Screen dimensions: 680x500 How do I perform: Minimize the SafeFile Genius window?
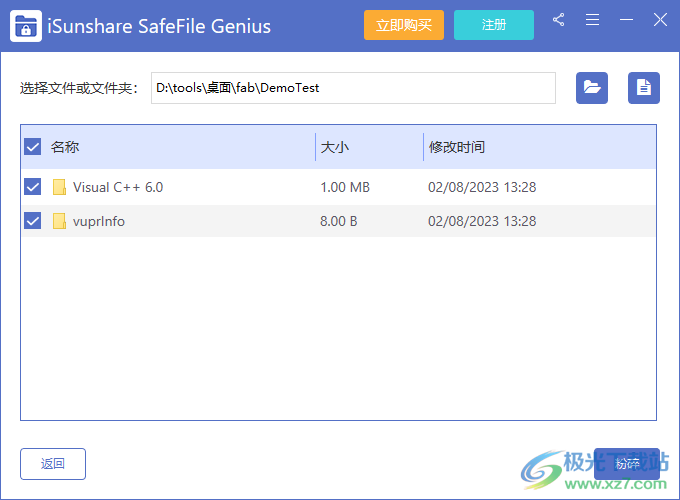(x=626, y=20)
